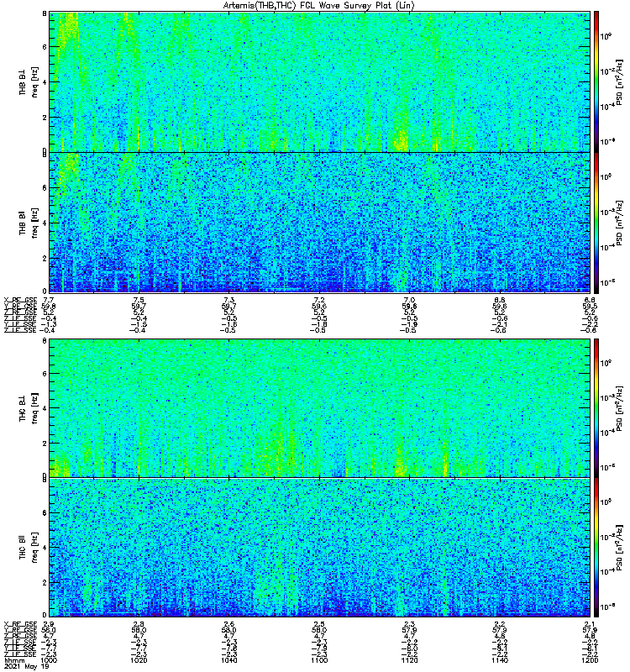The image size is (630, 672).
Task: Click the 'PSD [nT²/Hz]' label of THC B|| panel
Action: click(619, 548)
